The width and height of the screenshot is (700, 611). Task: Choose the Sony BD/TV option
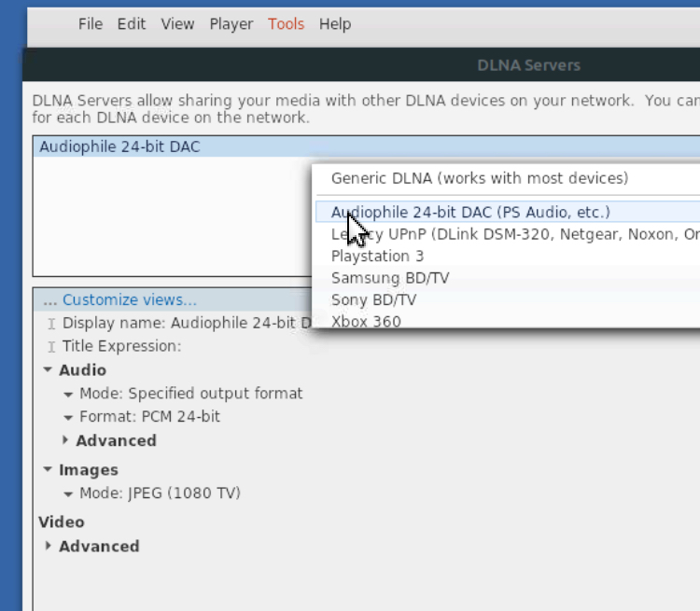[x=373, y=299]
